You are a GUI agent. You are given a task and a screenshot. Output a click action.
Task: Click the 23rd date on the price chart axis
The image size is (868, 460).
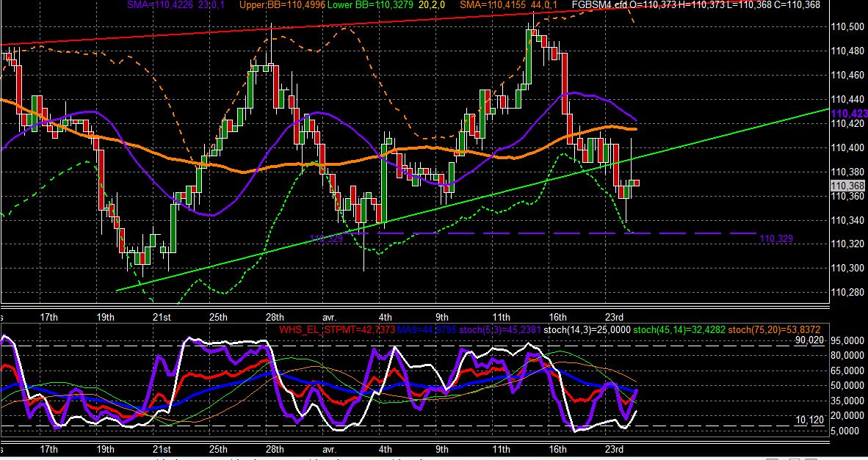point(614,318)
